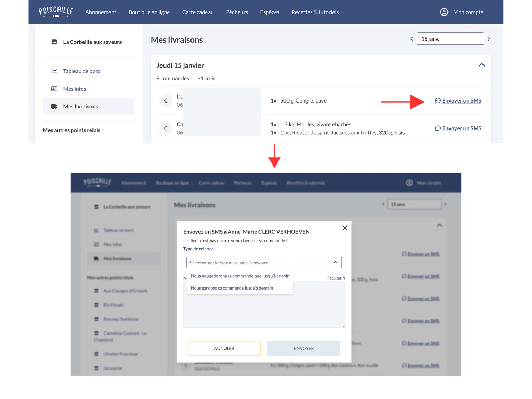This screenshot has width=532, height=399.
Task: Open Espèces in the upper screenshot's navigation bar
Action: (270, 12)
